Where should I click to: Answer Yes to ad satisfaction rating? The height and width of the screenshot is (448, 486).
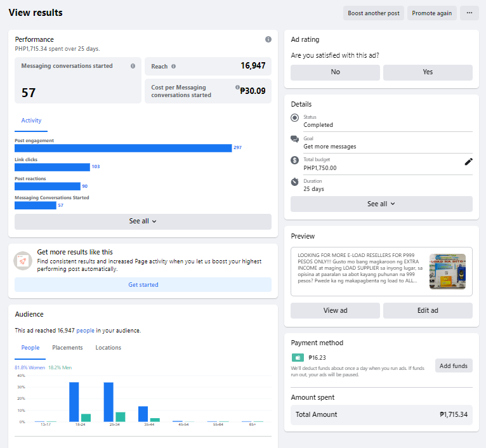(x=428, y=72)
